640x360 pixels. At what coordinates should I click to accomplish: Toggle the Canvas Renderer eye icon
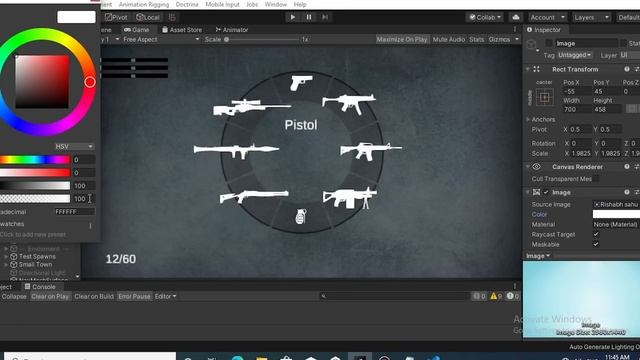click(x=536, y=167)
